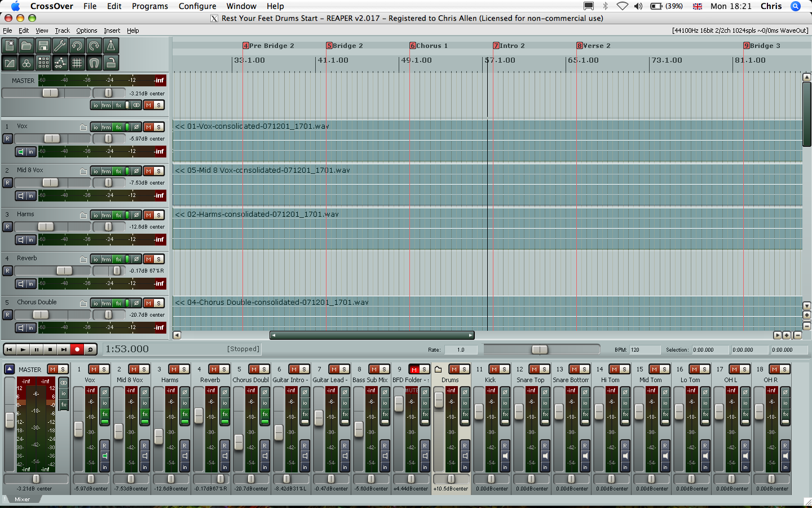Image resolution: width=812 pixels, height=508 pixels.
Task: Open the File menu in REAPER
Action: 7,30
